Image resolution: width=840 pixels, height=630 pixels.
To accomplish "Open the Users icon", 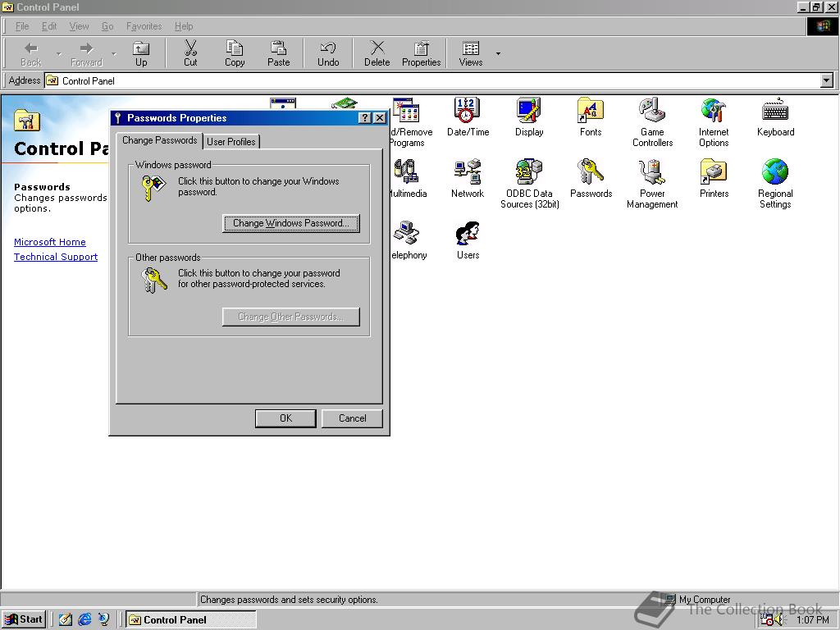I will tap(468, 240).
